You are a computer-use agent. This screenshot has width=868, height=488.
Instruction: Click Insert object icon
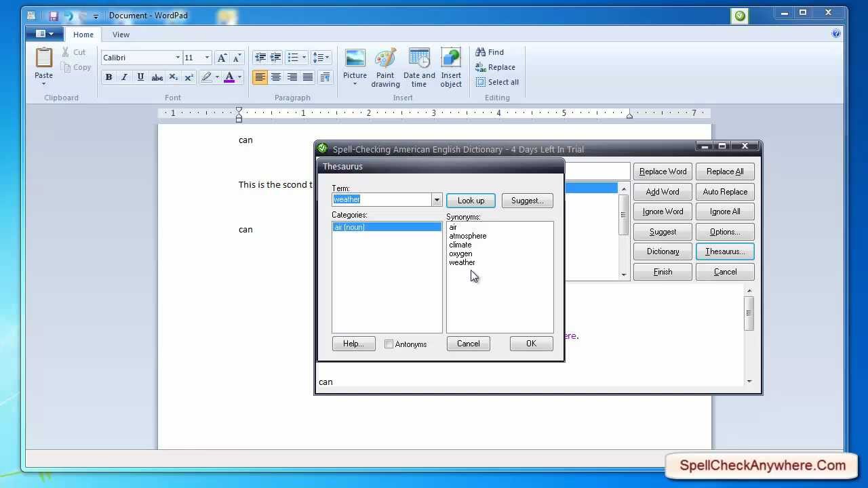(x=451, y=58)
